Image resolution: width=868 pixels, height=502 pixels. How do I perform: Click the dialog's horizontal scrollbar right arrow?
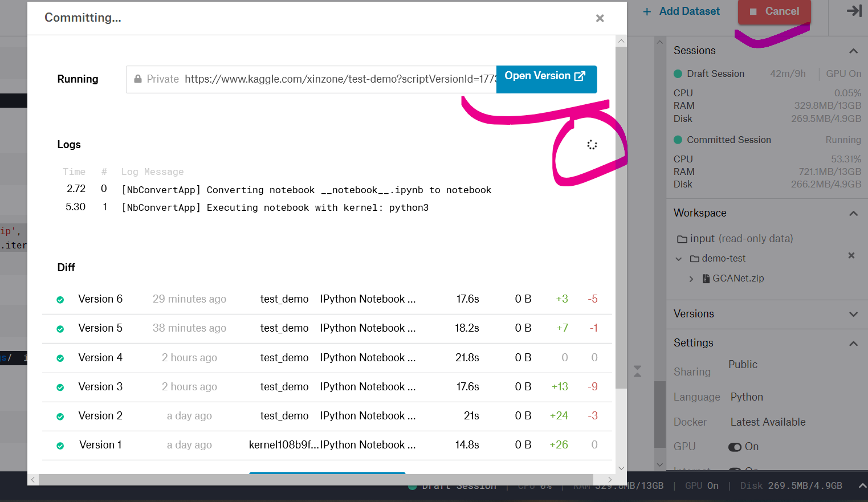point(610,480)
